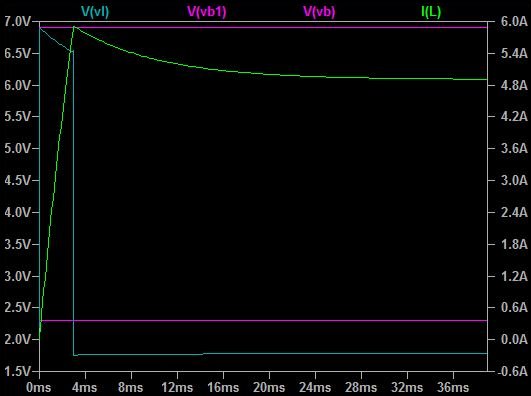Click the 28ms time axis label
Image resolution: width=531 pixels, height=396 pixels.
[x=361, y=387]
